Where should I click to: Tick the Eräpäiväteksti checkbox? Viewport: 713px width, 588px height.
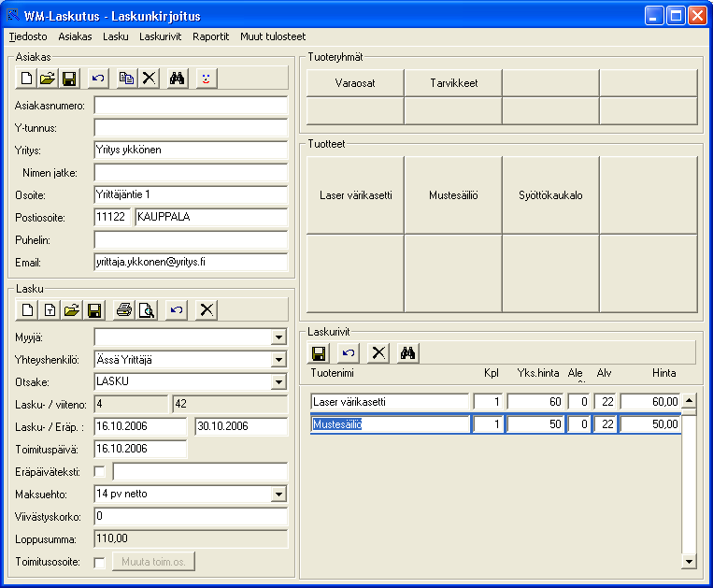point(99,471)
